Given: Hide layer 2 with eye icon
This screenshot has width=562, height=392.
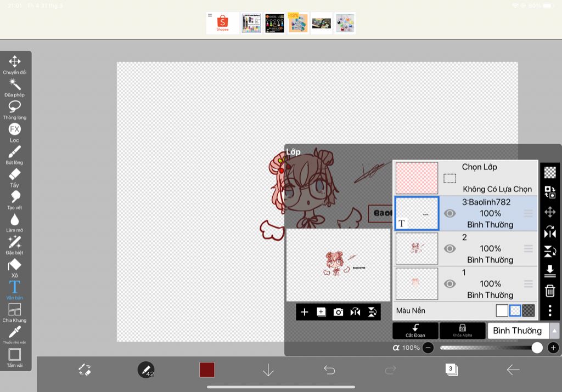Looking at the screenshot, I should (450, 248).
